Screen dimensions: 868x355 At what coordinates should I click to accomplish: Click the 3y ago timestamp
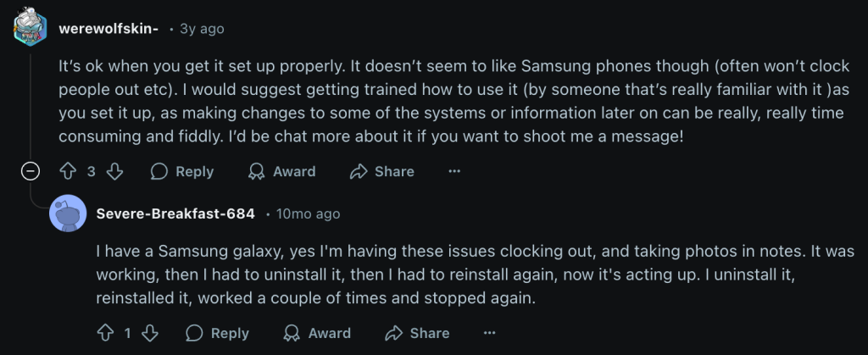coord(202,28)
